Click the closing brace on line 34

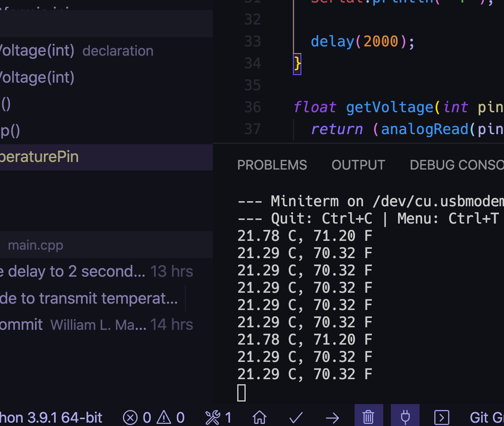pyautogui.click(x=297, y=64)
